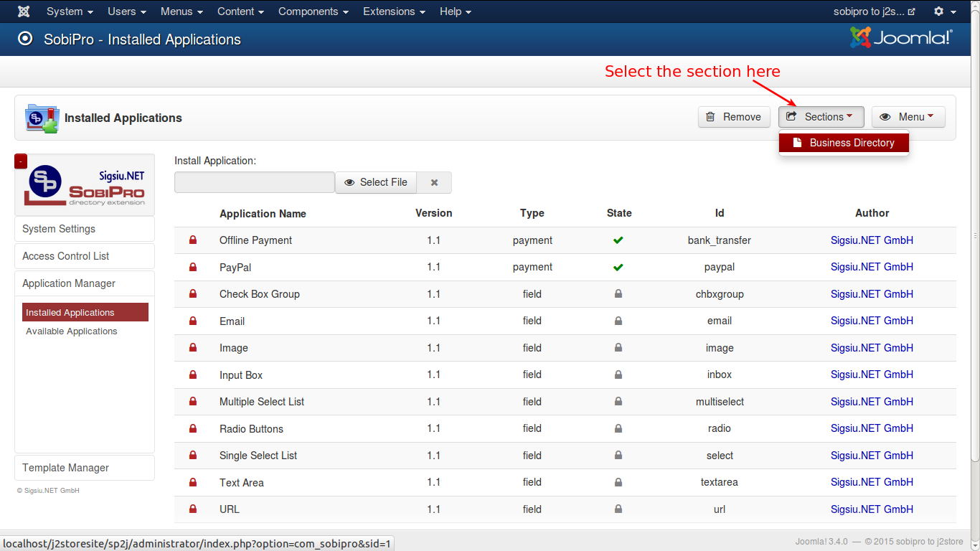Click the red lock icon for Radio Buttons

(x=192, y=428)
